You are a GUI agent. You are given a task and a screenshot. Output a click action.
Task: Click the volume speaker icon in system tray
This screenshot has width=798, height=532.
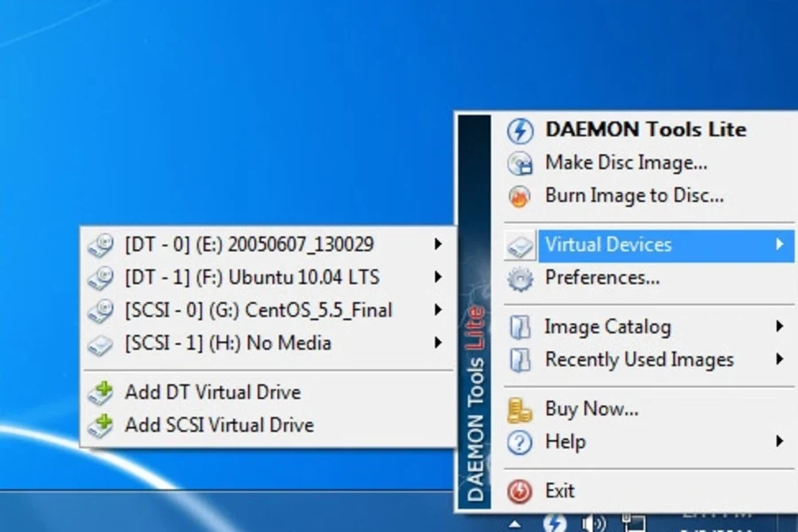pyautogui.click(x=593, y=522)
